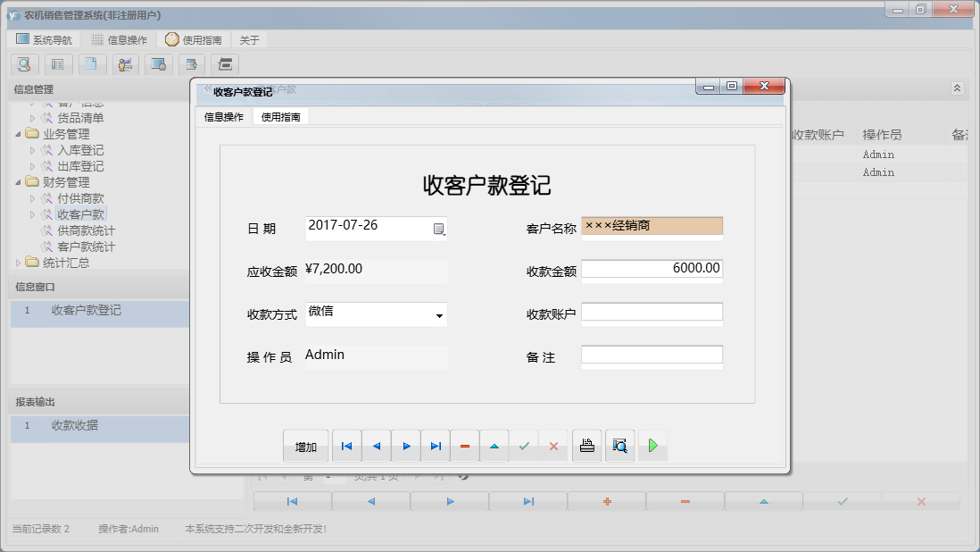Select the search icon on the main toolbar
The image size is (980, 552).
[x=24, y=64]
